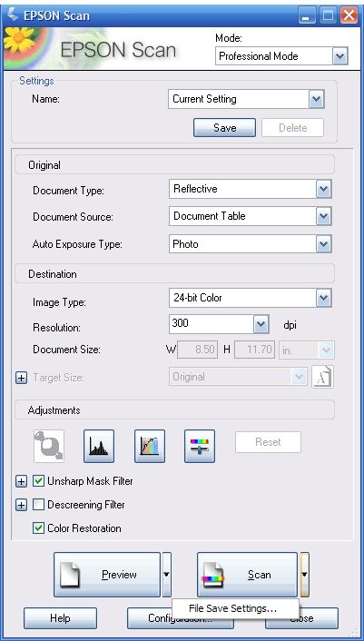Image resolution: width=364 pixels, height=641 pixels.
Task: Click the Resolution value field
Action: click(x=212, y=324)
